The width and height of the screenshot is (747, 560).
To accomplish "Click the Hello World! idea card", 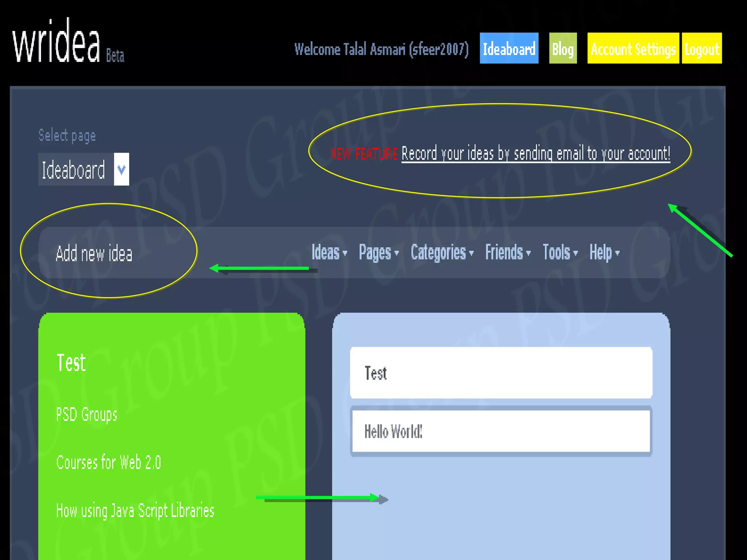I will pos(501,431).
